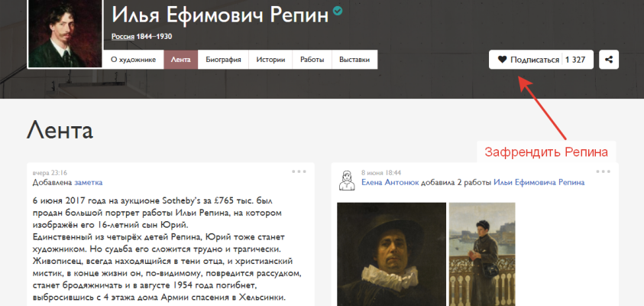Go to the Истории tab
The height and width of the screenshot is (306, 644).
pyautogui.click(x=270, y=60)
